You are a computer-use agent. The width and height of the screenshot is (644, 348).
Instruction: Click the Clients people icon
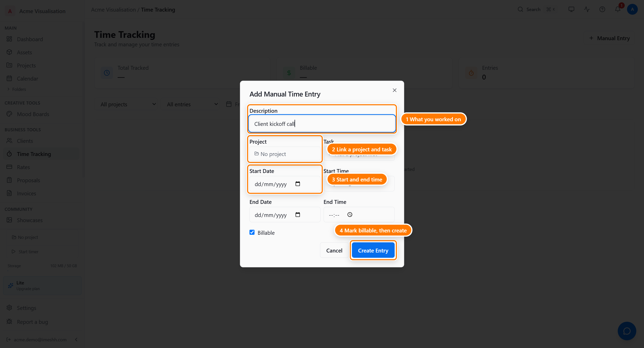click(9, 141)
